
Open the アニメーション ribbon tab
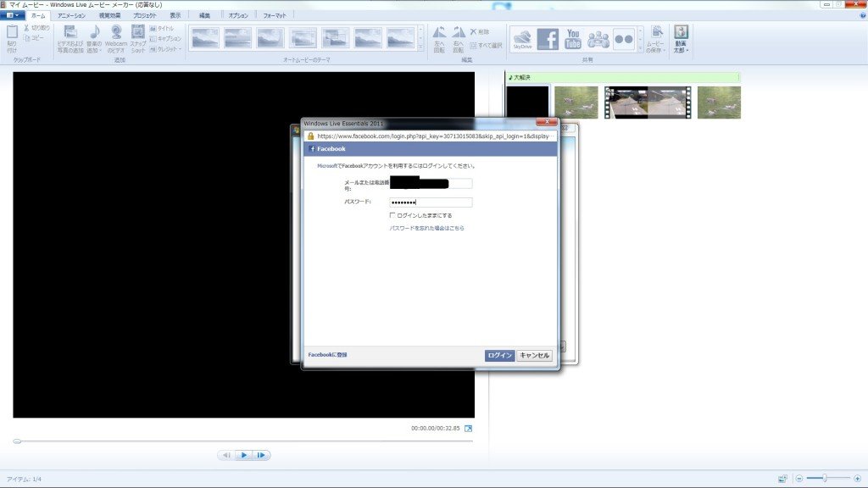(71, 15)
